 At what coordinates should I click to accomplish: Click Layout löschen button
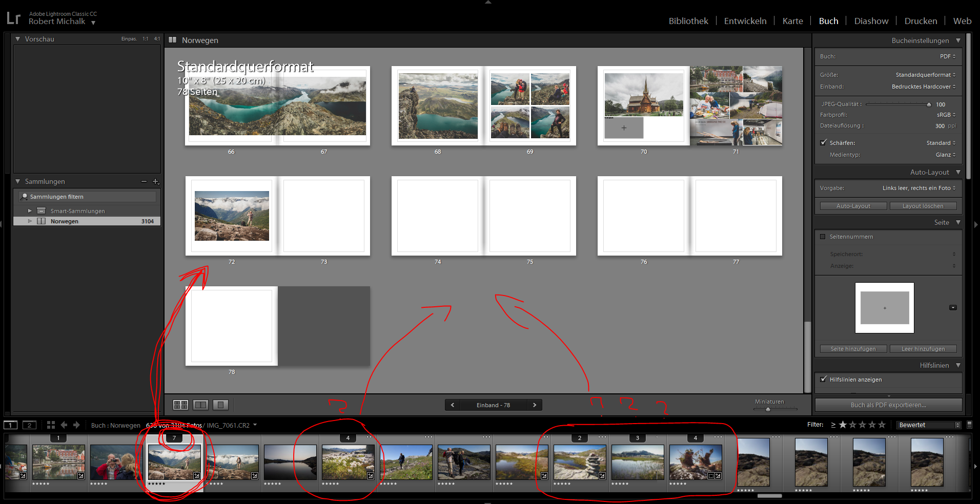pyautogui.click(x=923, y=206)
